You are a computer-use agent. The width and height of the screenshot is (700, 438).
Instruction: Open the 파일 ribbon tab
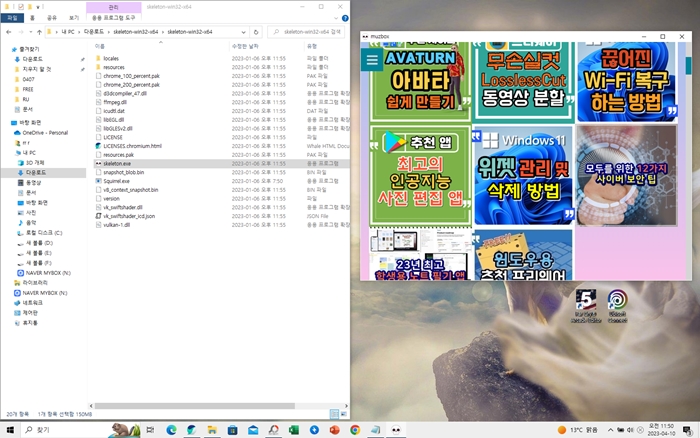click(x=12, y=18)
